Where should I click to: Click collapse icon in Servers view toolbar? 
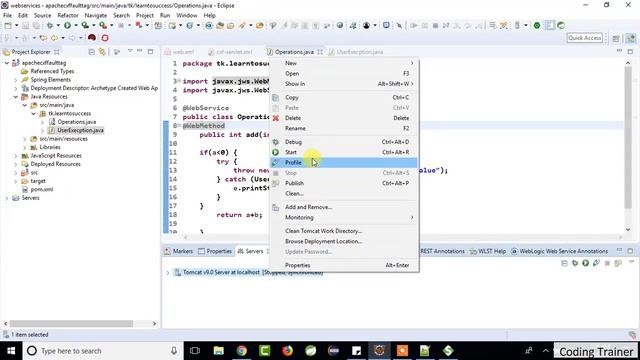[x=564, y=263]
